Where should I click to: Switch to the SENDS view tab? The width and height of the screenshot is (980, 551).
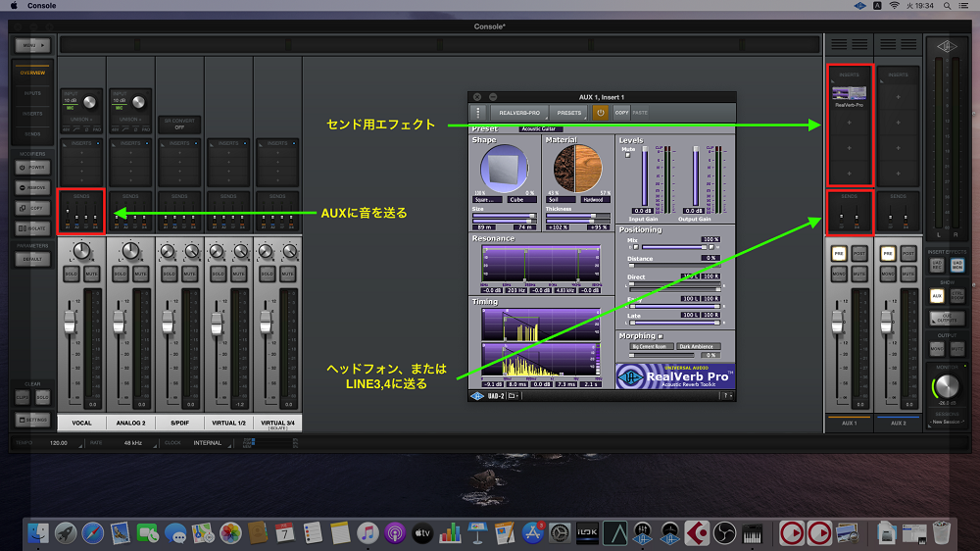32,134
